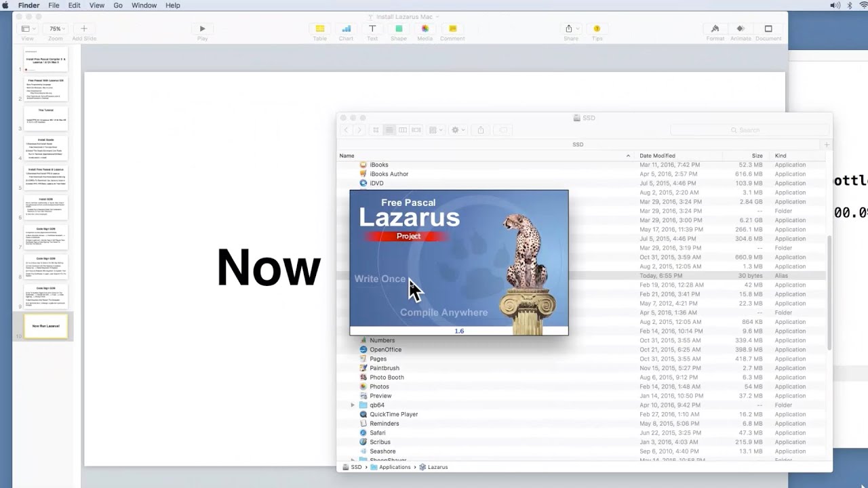Click Keynote Share icon
The width and height of the screenshot is (868, 488).
pyautogui.click(x=570, y=29)
